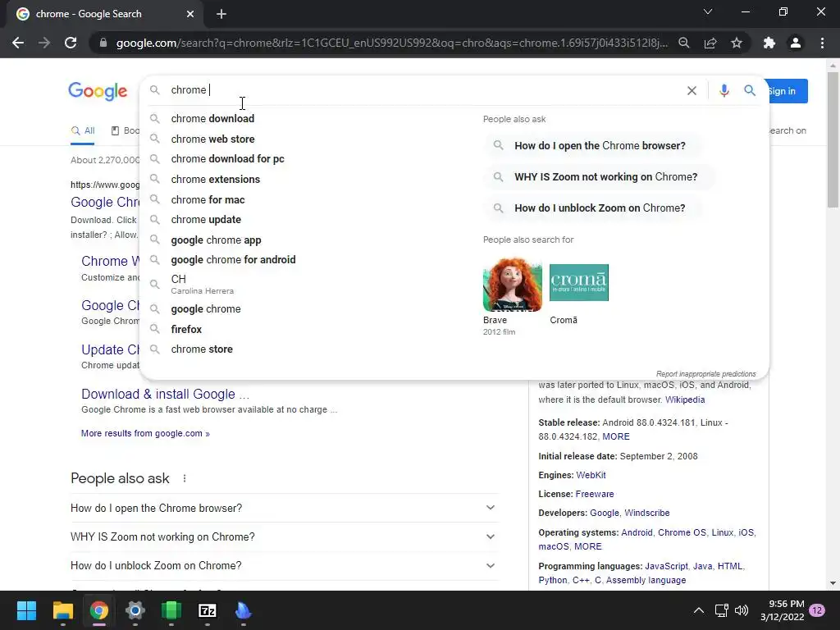Open WebKit engine link
This screenshot has height=630, width=840.
coord(591,475)
